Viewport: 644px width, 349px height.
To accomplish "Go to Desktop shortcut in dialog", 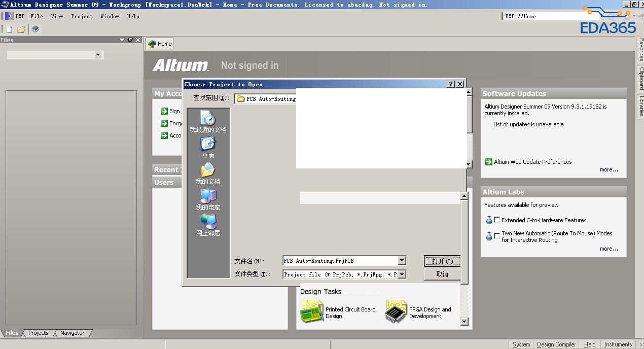I will coord(208,148).
